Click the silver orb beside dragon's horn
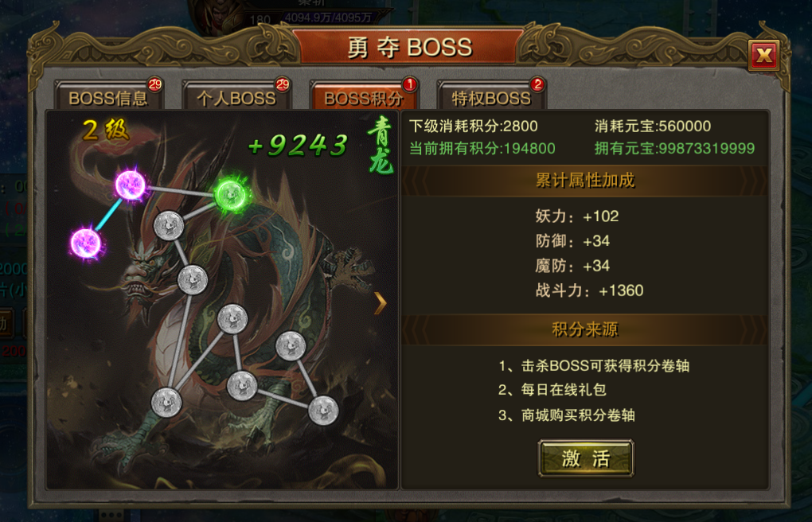This screenshot has height=522, width=812. click(x=169, y=225)
